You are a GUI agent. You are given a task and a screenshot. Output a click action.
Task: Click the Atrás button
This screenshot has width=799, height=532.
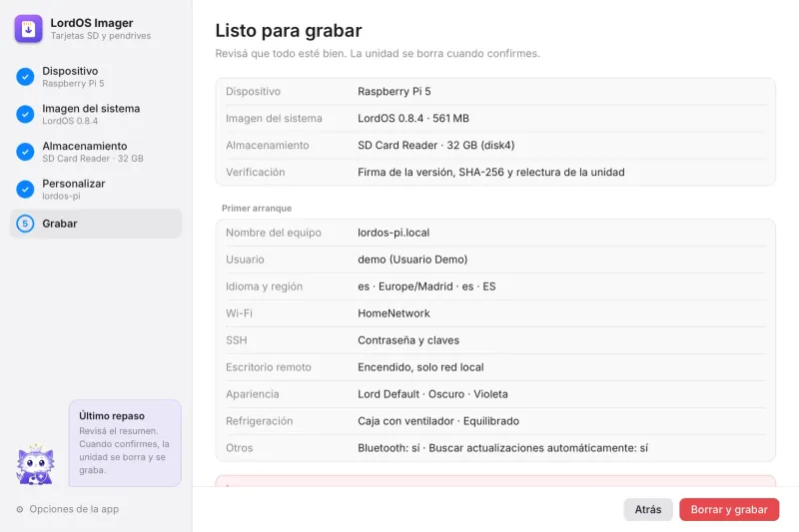(x=647, y=510)
